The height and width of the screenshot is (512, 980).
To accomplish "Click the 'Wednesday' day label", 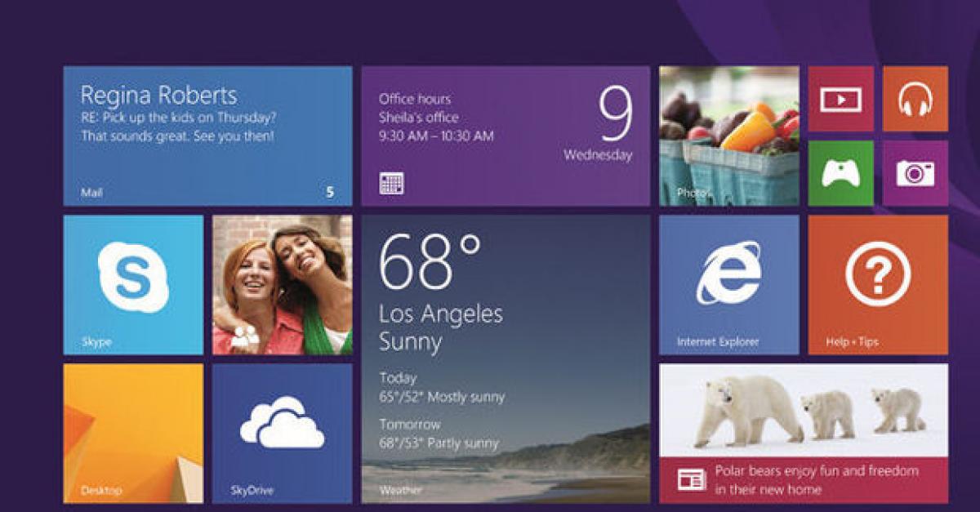I will (x=598, y=155).
